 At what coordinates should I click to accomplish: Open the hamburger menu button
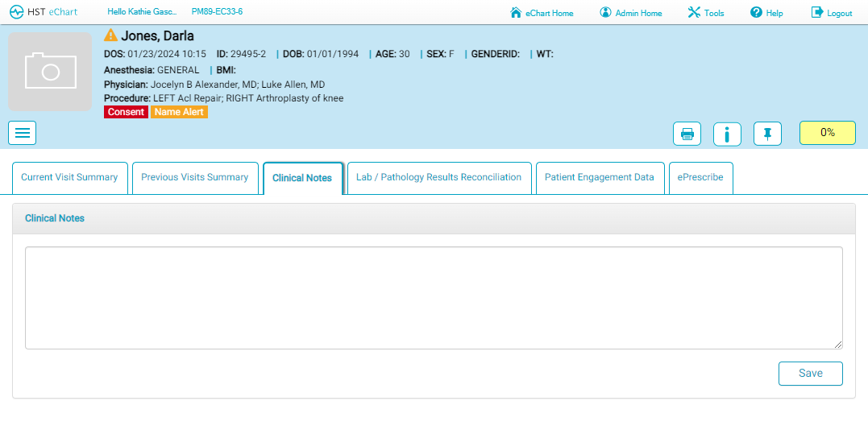(x=23, y=133)
